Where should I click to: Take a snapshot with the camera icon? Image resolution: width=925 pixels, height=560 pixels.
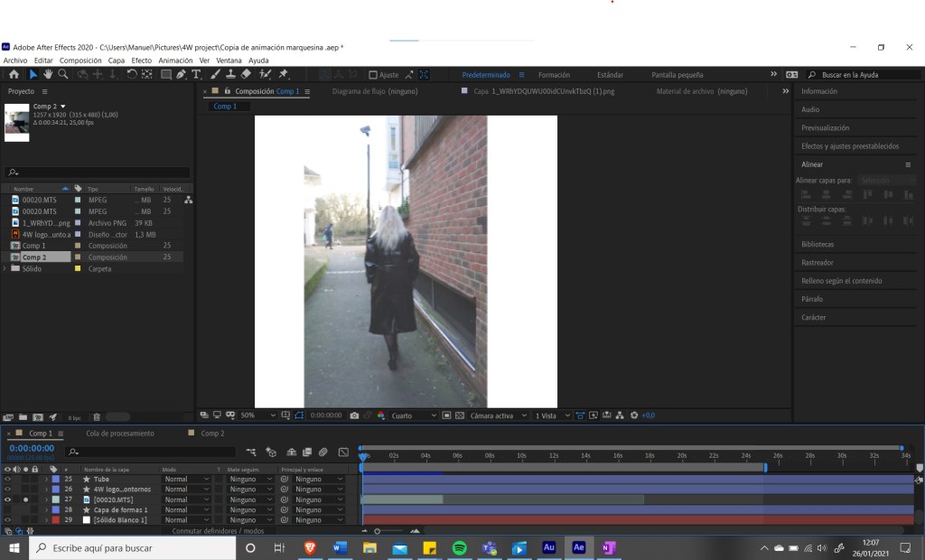[354, 415]
